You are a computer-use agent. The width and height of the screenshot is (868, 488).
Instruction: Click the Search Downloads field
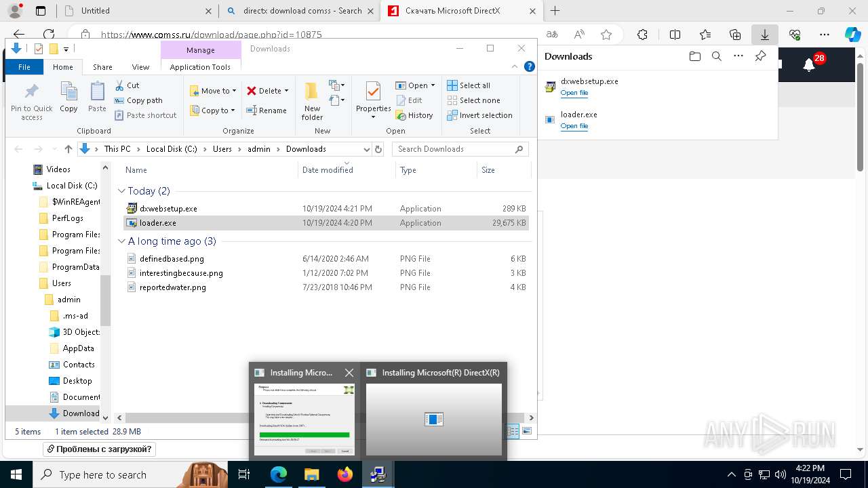(460, 149)
